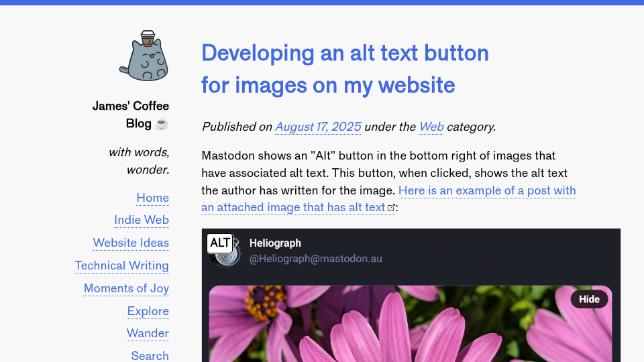Open the Web category link

tap(431, 127)
